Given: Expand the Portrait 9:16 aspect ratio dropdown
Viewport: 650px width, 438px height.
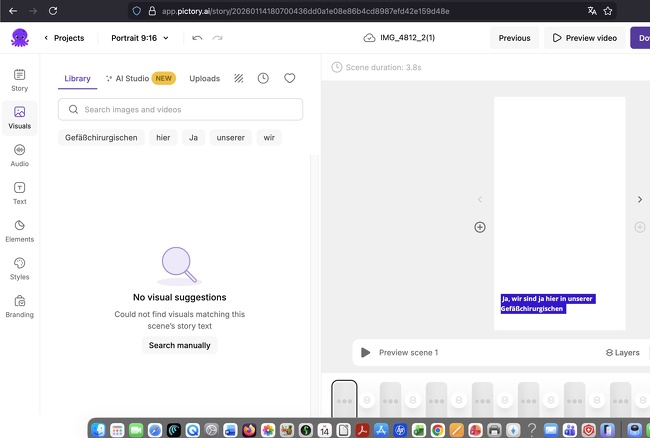Looking at the screenshot, I should coord(140,38).
